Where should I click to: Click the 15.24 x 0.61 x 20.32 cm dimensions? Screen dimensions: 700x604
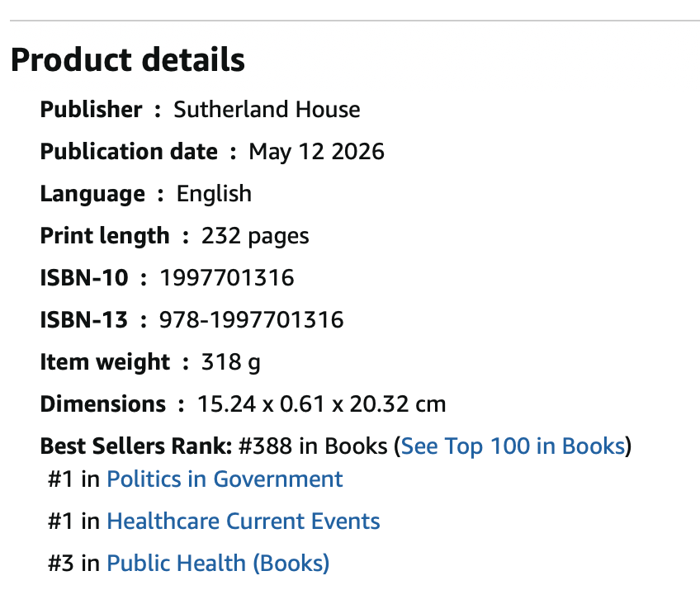coord(321,403)
